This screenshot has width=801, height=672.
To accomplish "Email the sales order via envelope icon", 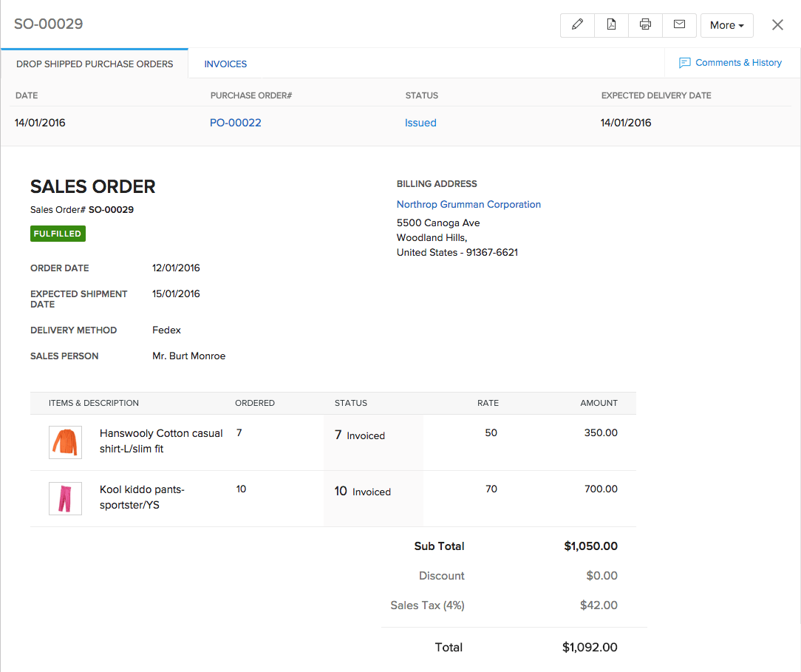I will point(679,24).
